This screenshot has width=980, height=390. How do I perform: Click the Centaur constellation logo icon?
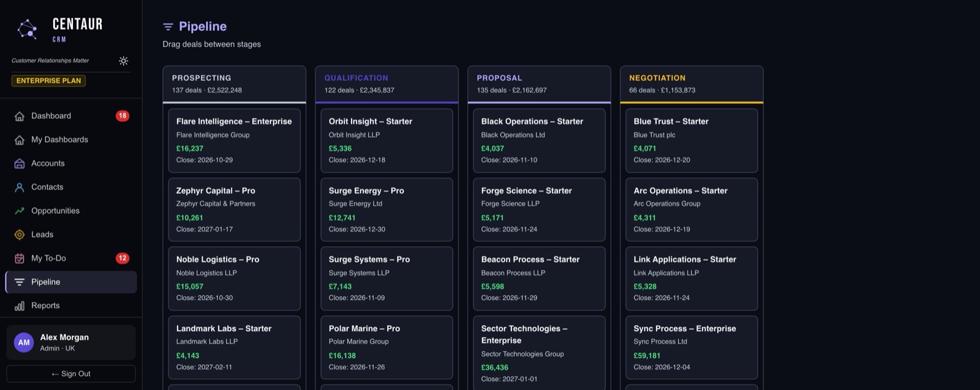(27, 29)
